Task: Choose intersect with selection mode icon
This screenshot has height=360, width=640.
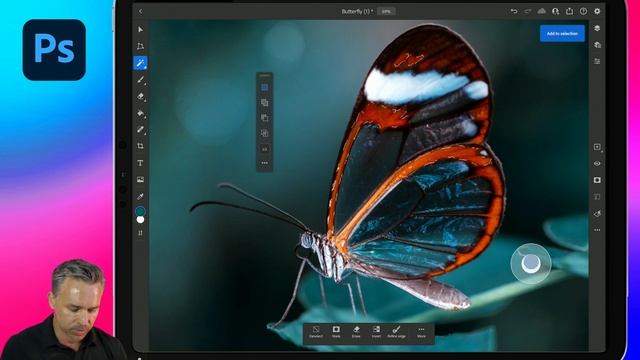Action: (264, 133)
